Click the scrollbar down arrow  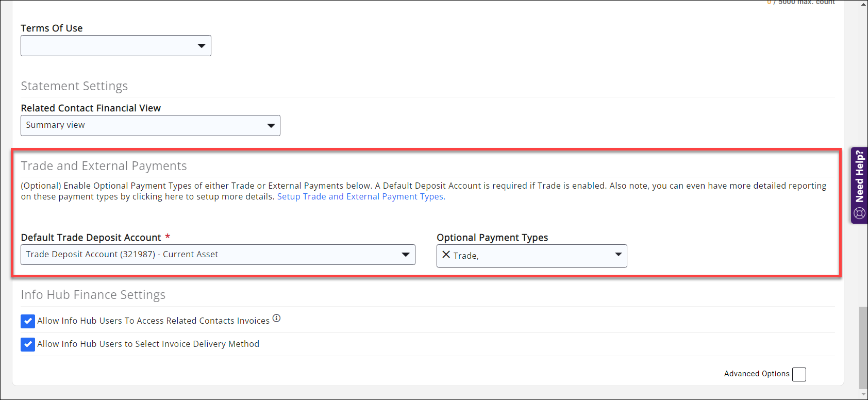point(863,394)
